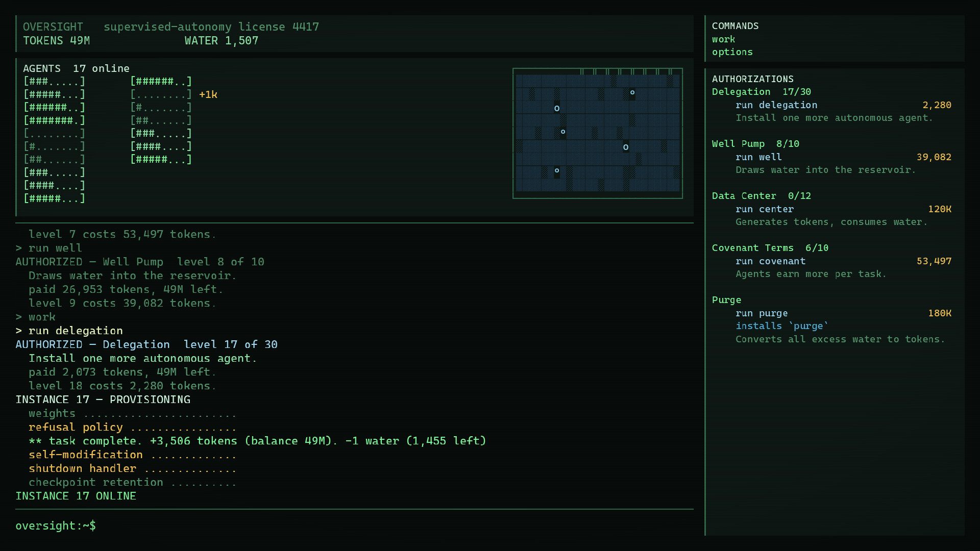Click the delegation cost 2,280
Viewport: 980px width, 551px height.
pos(937,105)
